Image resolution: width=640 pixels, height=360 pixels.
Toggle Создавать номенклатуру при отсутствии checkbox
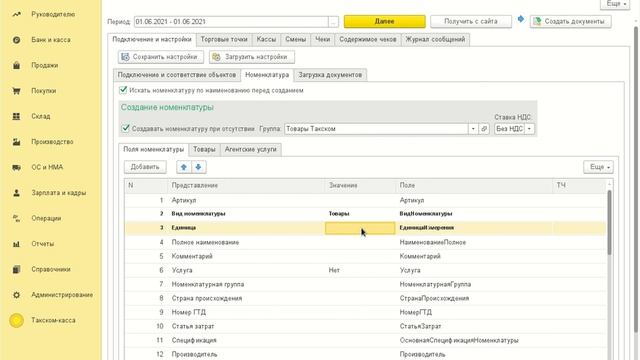[125, 128]
